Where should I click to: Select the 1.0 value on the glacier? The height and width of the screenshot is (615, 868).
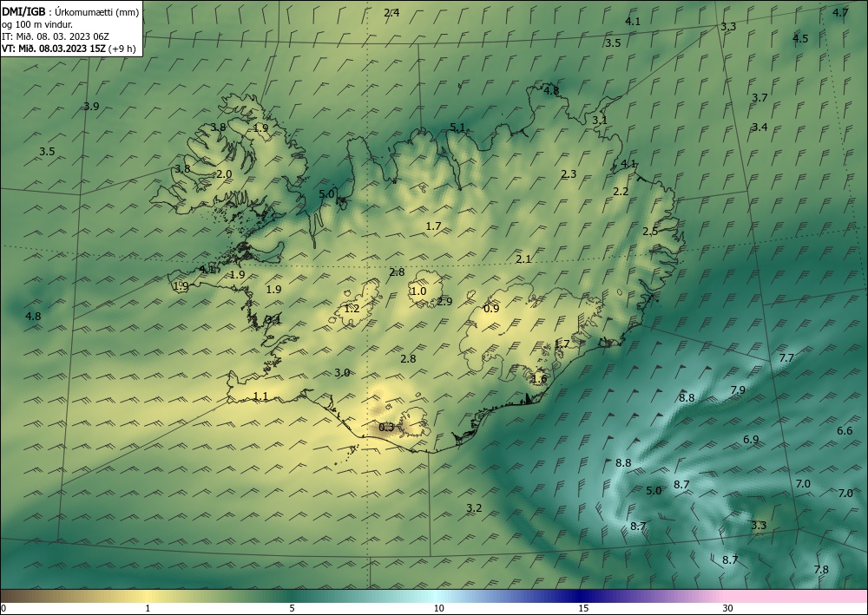click(x=419, y=291)
